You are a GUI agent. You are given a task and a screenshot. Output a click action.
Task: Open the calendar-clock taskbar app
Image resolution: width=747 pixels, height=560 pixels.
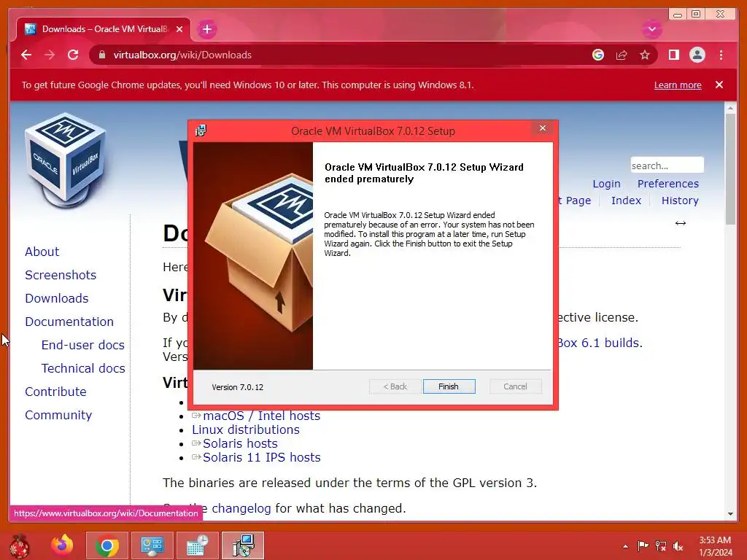click(197, 545)
